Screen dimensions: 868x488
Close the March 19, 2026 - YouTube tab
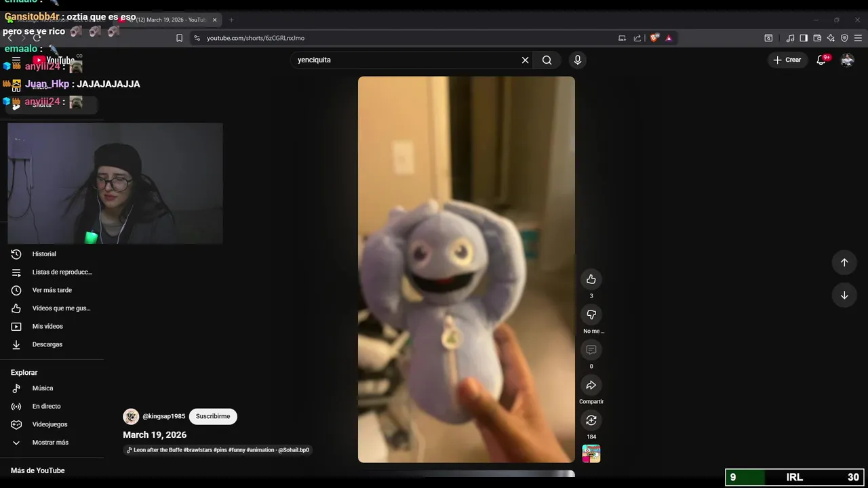click(x=214, y=20)
